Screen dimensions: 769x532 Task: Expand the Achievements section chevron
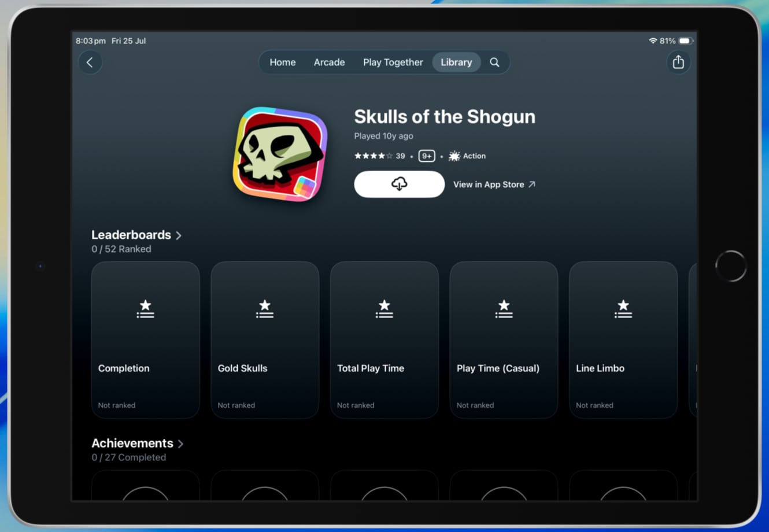point(180,444)
